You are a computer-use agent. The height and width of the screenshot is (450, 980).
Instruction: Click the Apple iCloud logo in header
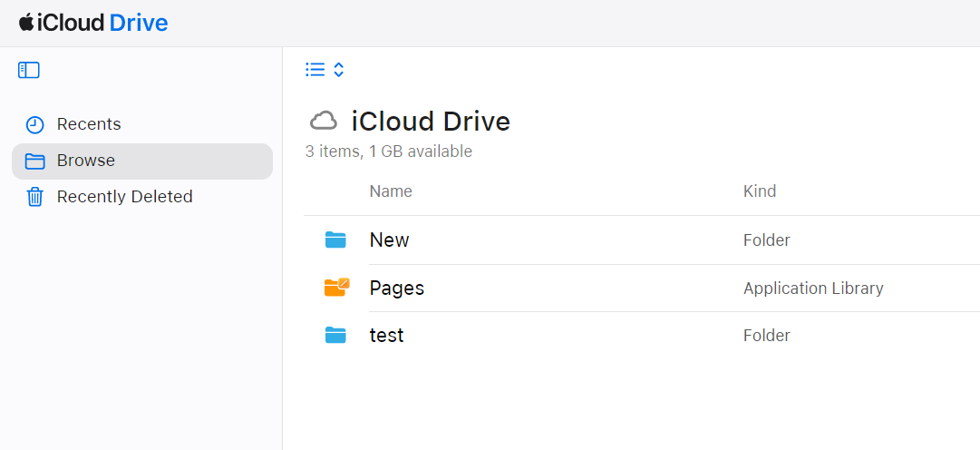coord(26,23)
